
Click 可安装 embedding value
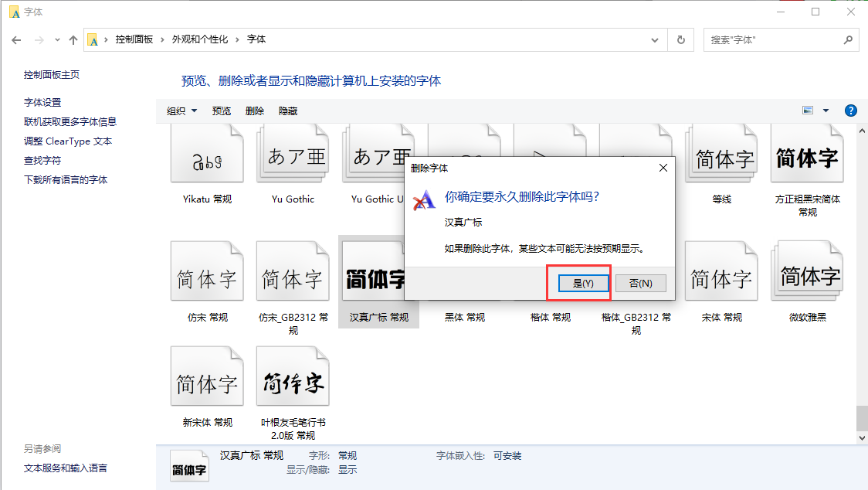(507, 456)
